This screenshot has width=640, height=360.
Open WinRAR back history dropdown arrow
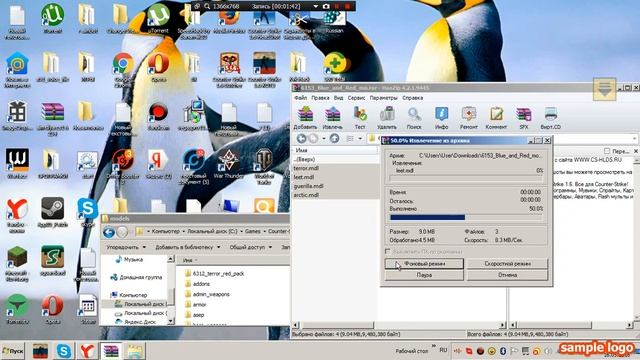tap(324, 139)
